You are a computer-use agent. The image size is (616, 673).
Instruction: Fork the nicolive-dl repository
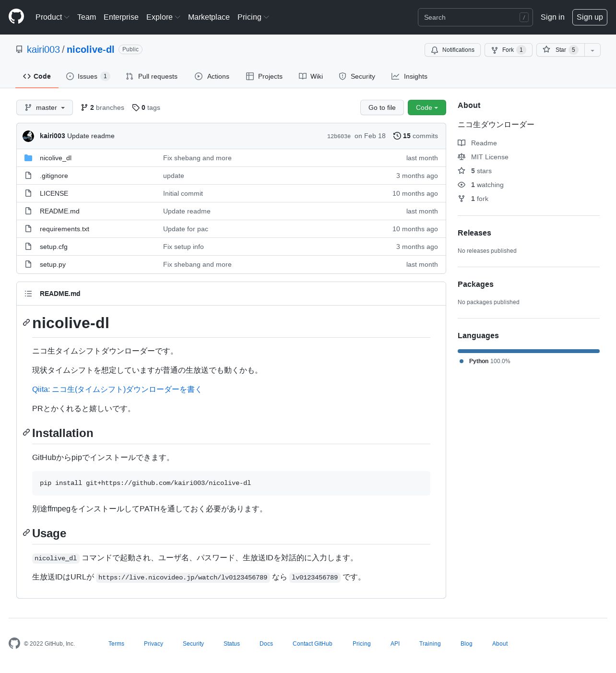pyautogui.click(x=508, y=50)
